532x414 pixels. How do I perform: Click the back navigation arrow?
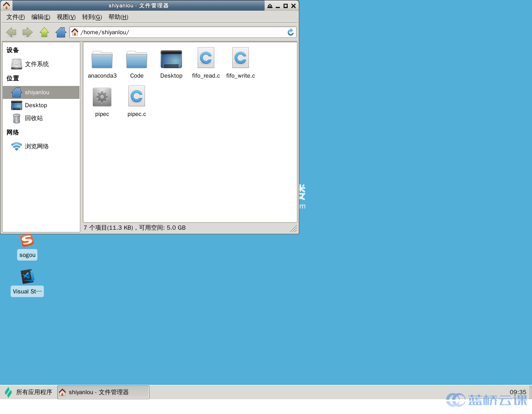pos(11,32)
